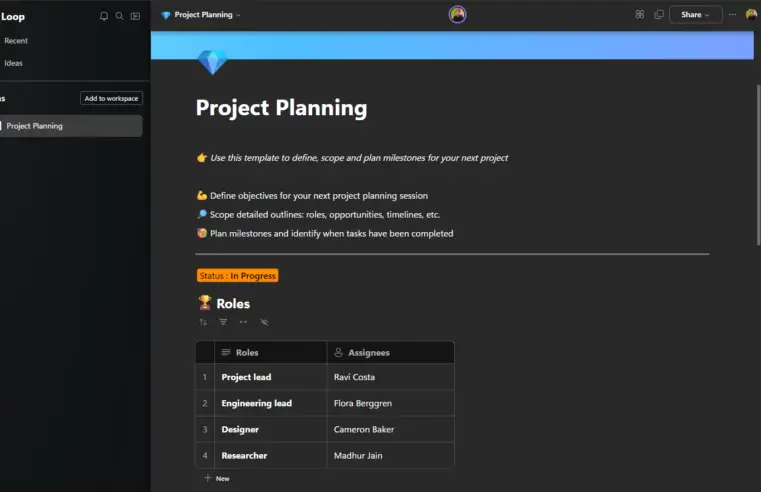
Task: Click the column width arrows icon above the Roles table
Action: [x=243, y=322]
